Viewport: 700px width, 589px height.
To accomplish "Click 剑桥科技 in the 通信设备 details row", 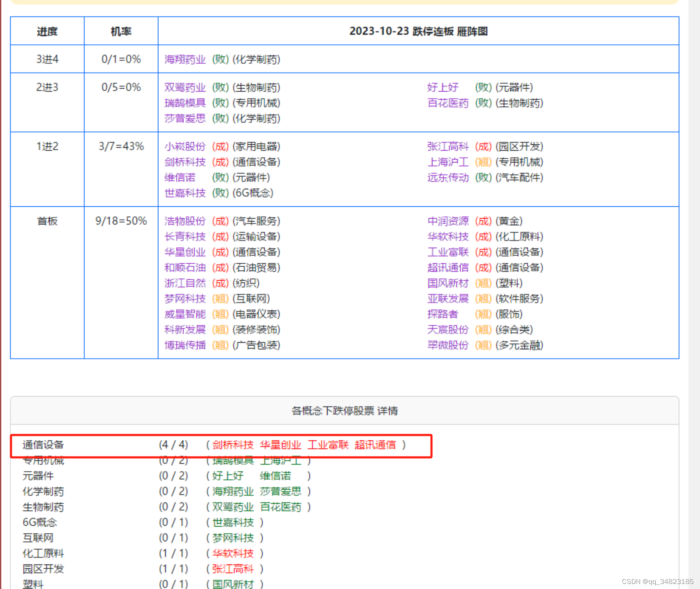I will (233, 445).
